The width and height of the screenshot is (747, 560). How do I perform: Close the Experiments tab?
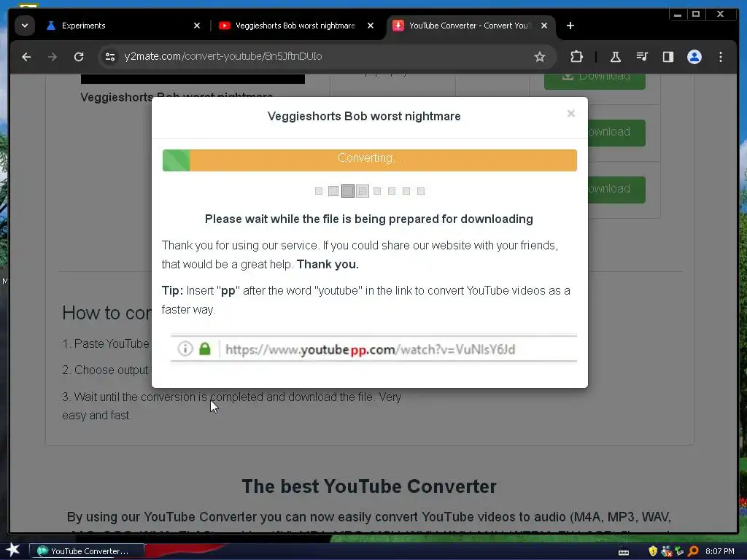click(197, 26)
